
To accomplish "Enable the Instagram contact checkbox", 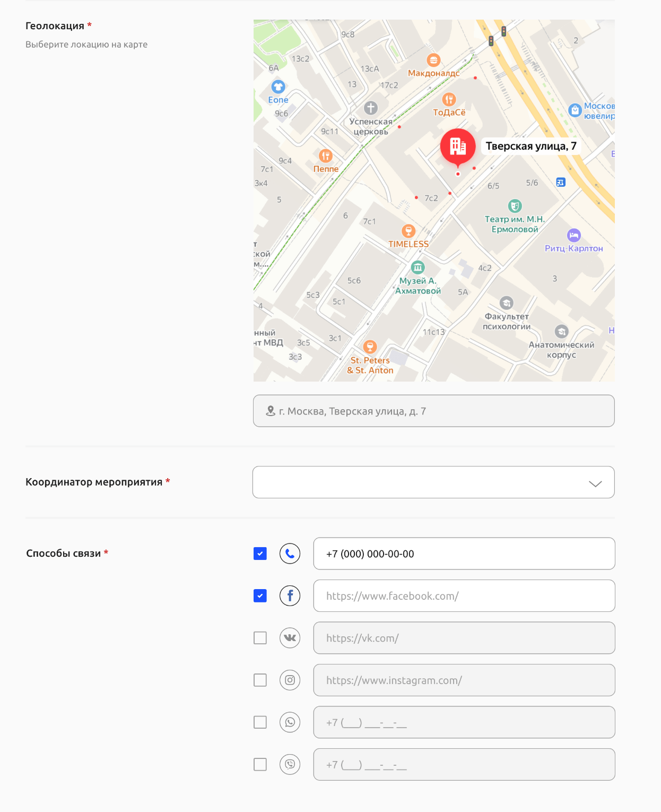I will click(x=260, y=680).
